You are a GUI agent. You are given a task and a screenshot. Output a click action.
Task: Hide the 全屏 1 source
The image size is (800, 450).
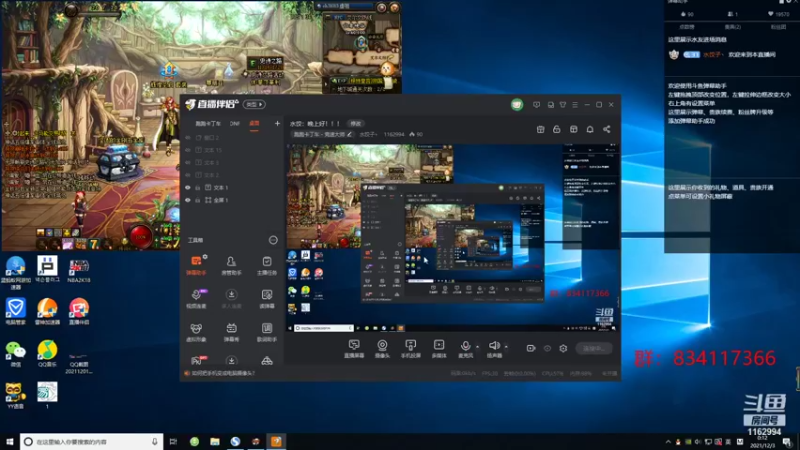coord(188,200)
